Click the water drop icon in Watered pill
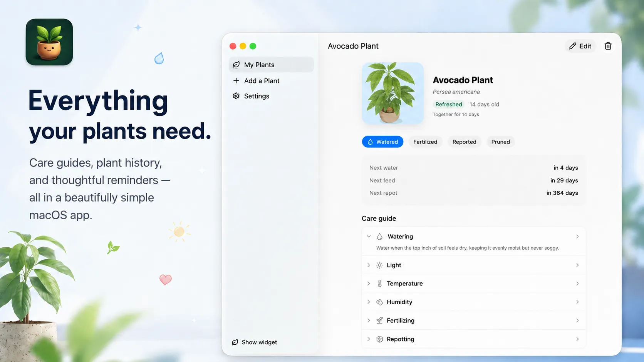644x362 pixels. tap(370, 142)
